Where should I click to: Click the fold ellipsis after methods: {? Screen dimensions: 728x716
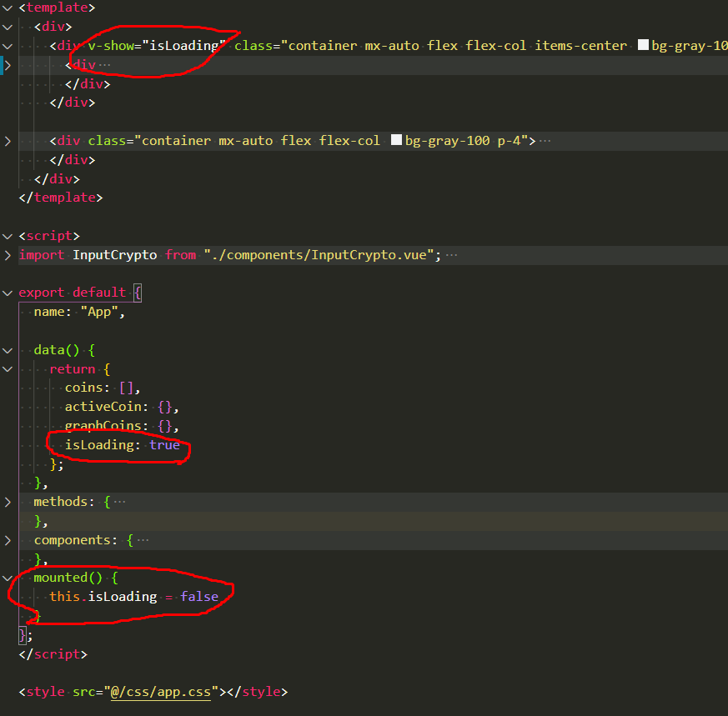(120, 502)
